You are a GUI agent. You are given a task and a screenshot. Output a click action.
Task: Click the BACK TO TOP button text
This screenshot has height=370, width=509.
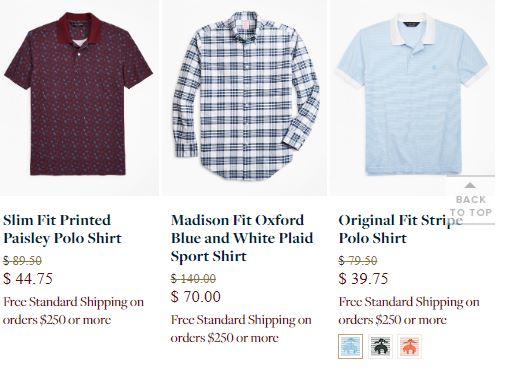point(471,206)
